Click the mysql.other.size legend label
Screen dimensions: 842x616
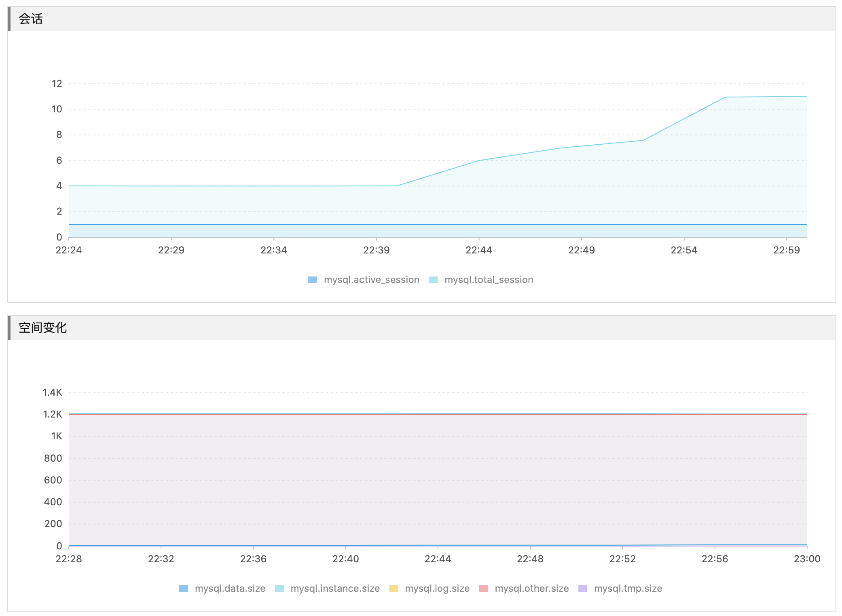click(x=531, y=589)
